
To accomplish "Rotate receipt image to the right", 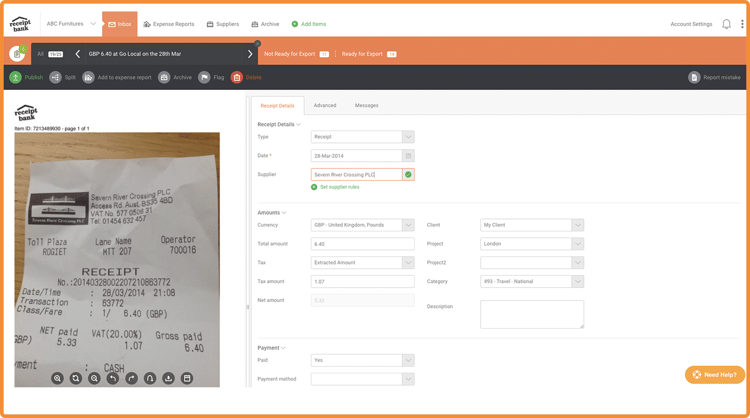I will (x=131, y=378).
